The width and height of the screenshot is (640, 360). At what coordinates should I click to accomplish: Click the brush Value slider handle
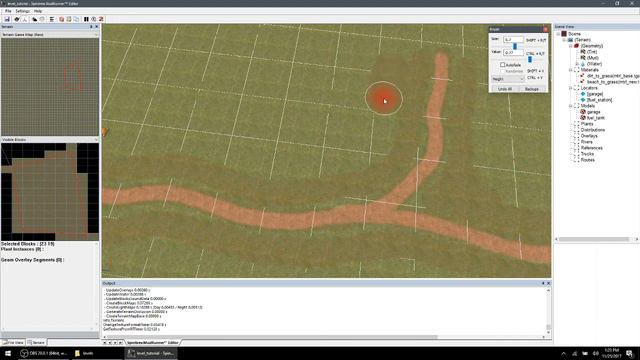pos(530,59)
